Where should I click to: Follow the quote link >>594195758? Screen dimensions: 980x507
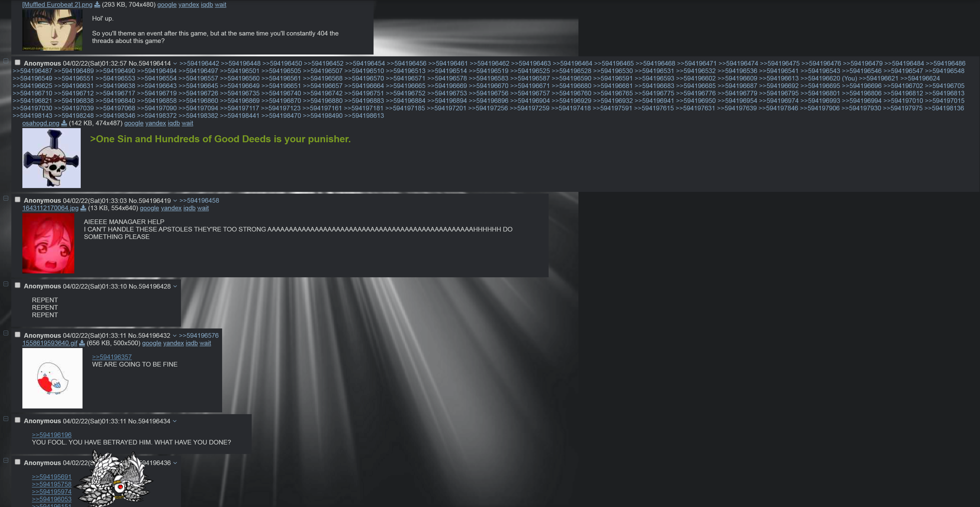[52, 484]
